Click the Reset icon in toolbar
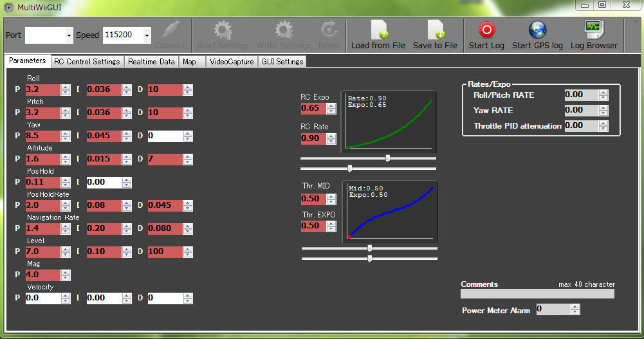644x339 pixels. (329, 30)
